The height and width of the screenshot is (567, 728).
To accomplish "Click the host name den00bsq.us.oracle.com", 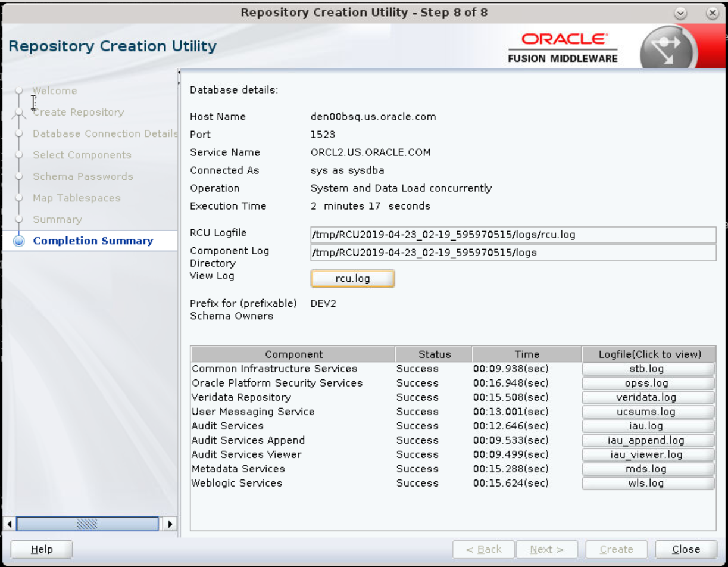I will [x=373, y=117].
